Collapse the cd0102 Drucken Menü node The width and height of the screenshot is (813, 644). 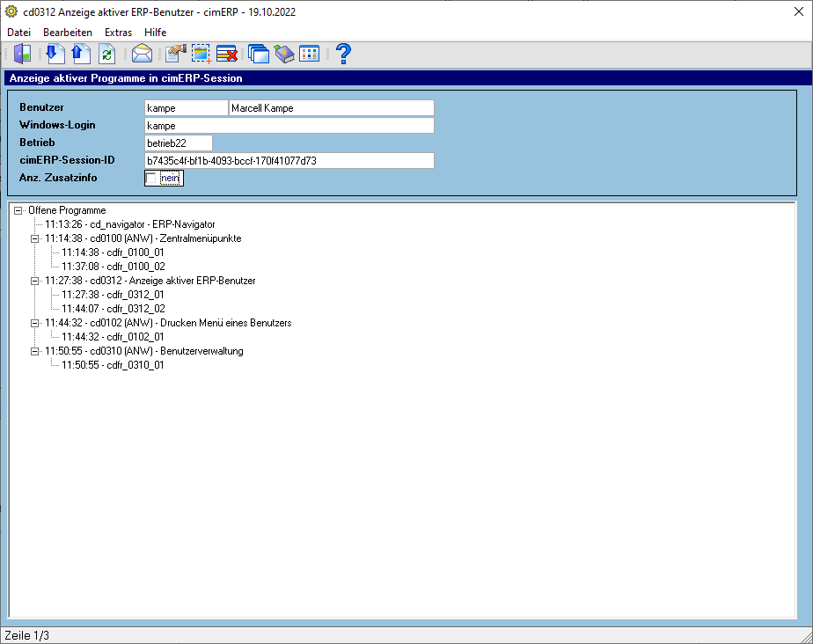(x=34, y=323)
